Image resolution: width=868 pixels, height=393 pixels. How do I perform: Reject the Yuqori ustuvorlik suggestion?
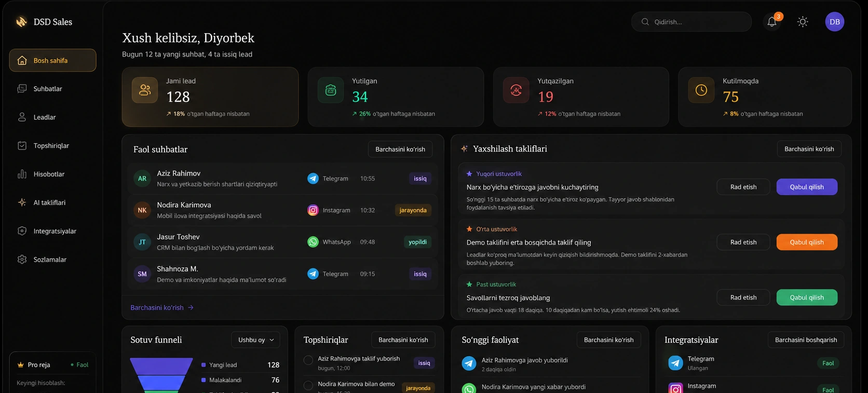coord(743,187)
